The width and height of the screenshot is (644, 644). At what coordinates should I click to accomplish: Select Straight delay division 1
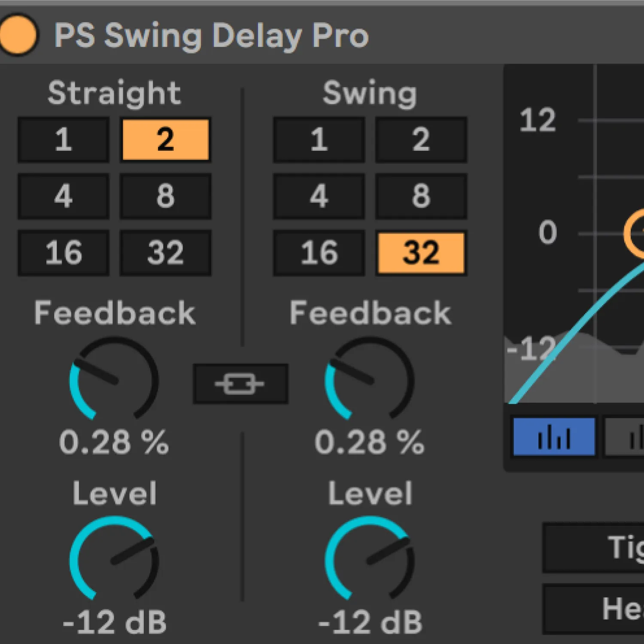[64, 140]
